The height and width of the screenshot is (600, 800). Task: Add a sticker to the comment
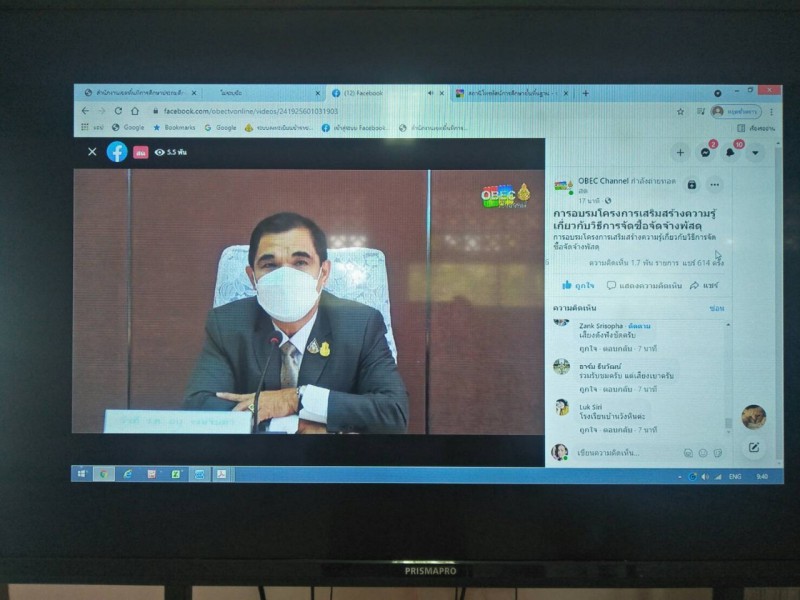(718, 453)
